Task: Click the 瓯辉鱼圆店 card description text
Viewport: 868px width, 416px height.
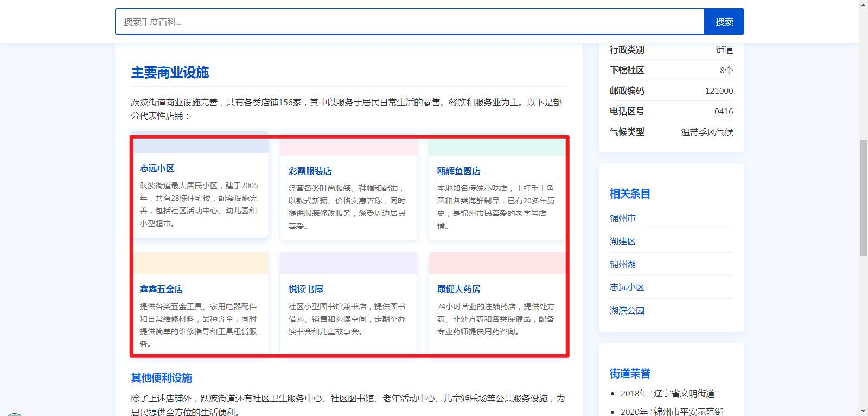Action: pyautogui.click(x=496, y=207)
